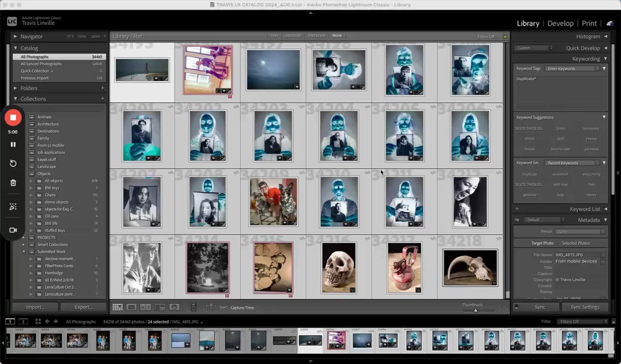The width and height of the screenshot is (621, 364).
Task: Toggle camera in recording overlay
Action: click(x=13, y=230)
